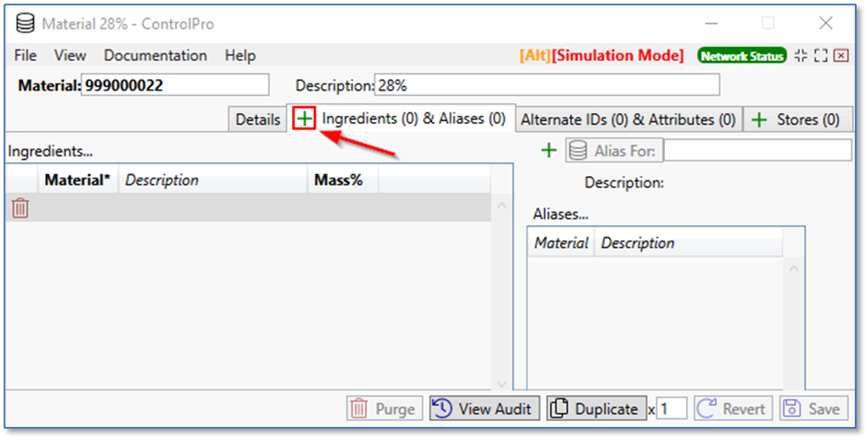
Task: Click the green plus to add ingredient
Action: pos(303,119)
